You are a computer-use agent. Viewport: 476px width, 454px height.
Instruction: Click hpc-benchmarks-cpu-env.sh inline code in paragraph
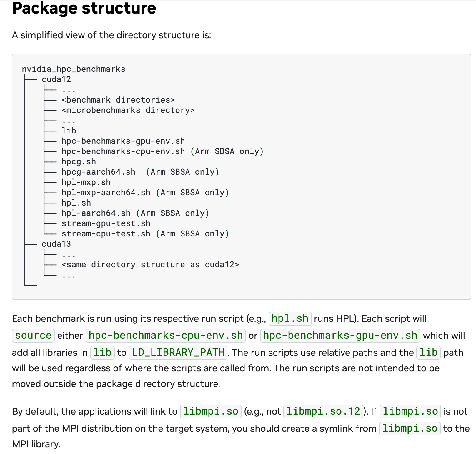click(x=166, y=336)
